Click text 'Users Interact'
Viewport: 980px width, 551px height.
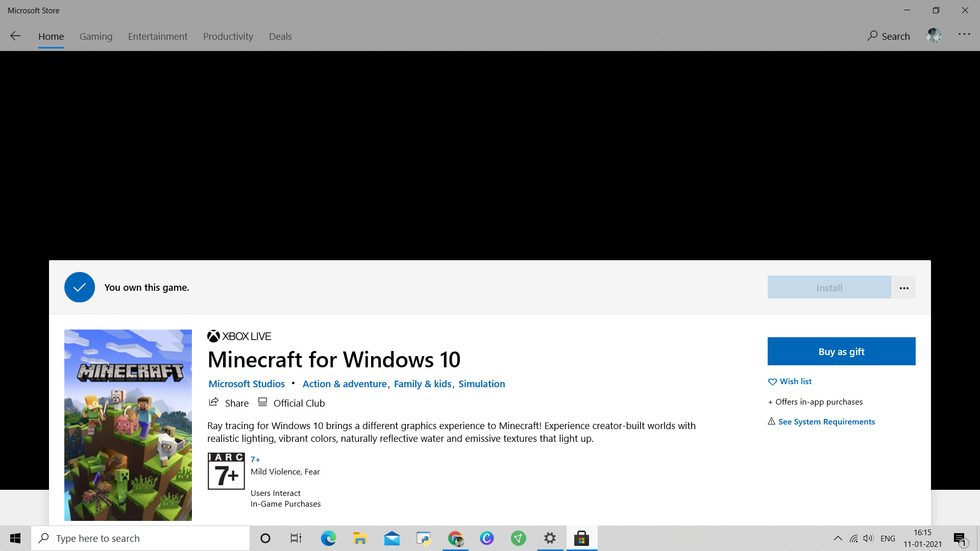pyautogui.click(x=276, y=493)
